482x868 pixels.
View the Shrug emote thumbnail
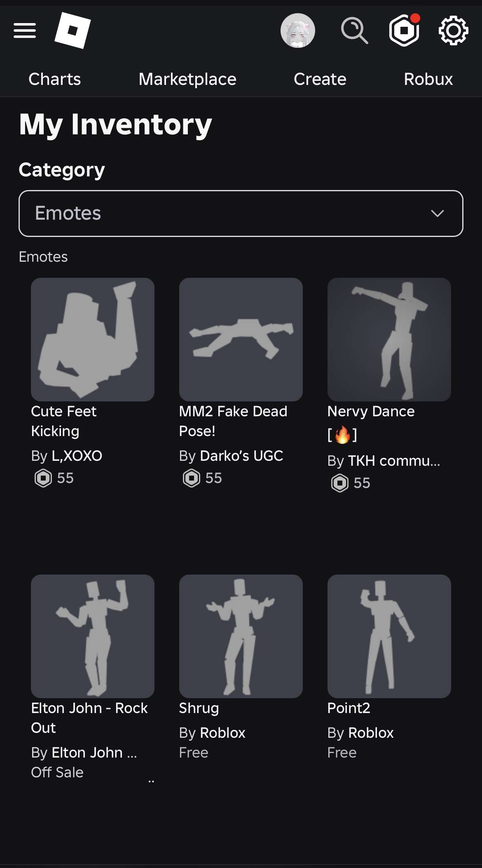[241, 636]
